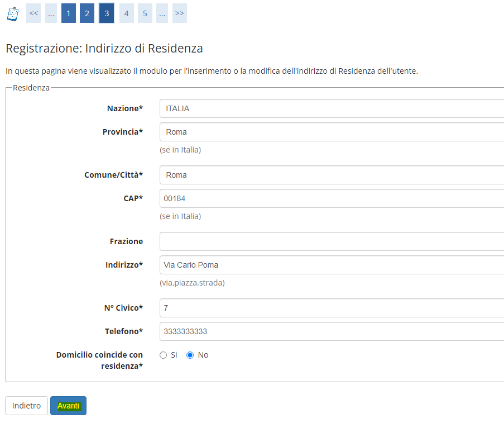Open registration step 2
Image resolution: width=504 pixels, height=423 pixels.
point(87,13)
